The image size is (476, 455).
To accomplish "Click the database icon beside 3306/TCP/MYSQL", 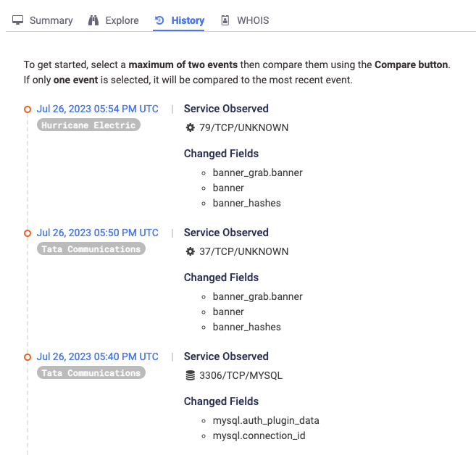I will tap(191, 375).
